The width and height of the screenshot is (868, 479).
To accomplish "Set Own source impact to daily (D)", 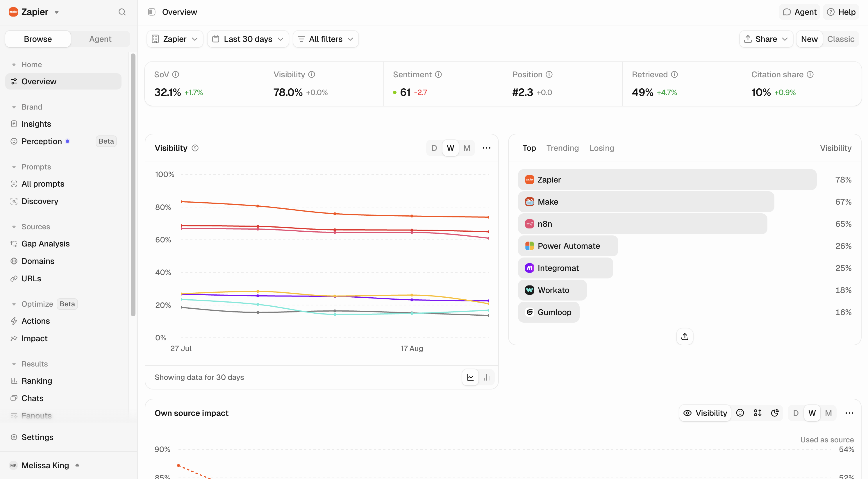I will pyautogui.click(x=796, y=413).
